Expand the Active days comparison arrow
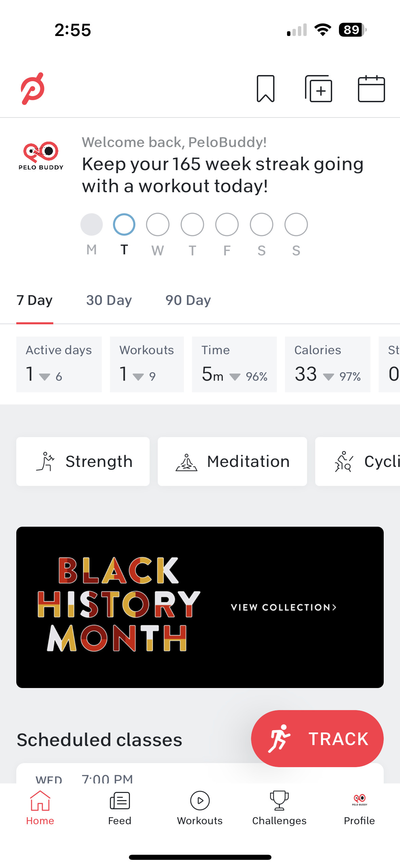Screen dimensions: 400x868 44,376
